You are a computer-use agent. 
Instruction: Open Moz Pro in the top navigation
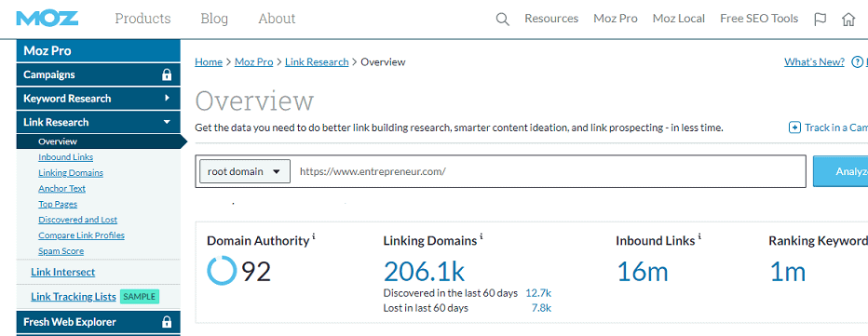point(616,19)
